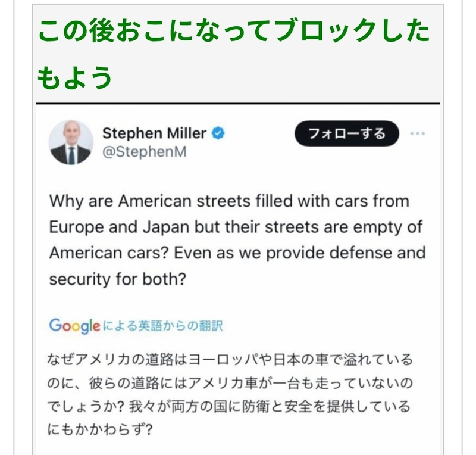Click the による英語からの翻訳 translation label

(162, 326)
